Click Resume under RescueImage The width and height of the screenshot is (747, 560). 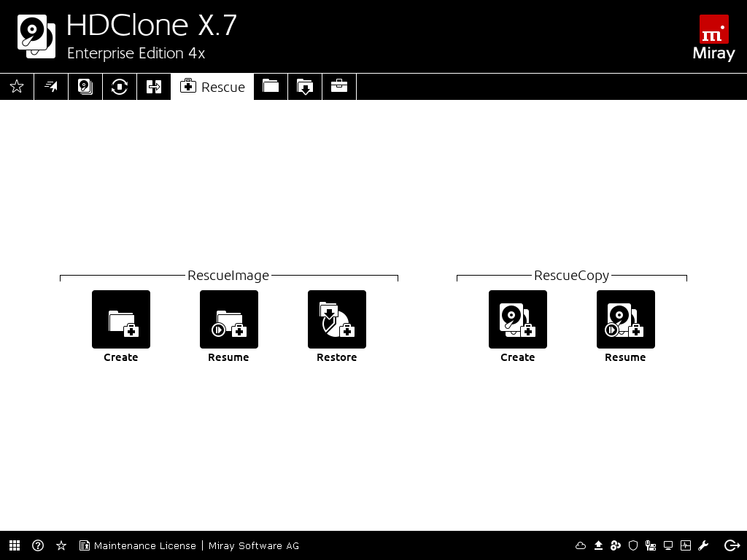coord(229,319)
